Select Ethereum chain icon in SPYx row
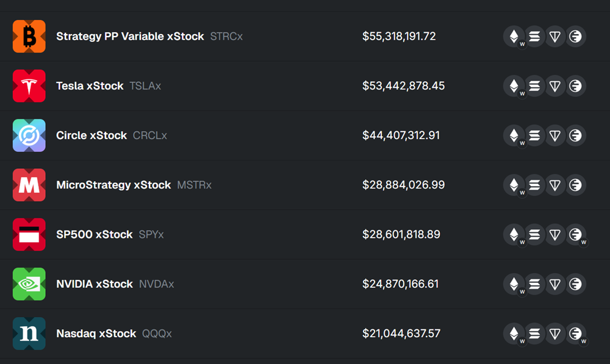610x364 pixels. click(514, 235)
